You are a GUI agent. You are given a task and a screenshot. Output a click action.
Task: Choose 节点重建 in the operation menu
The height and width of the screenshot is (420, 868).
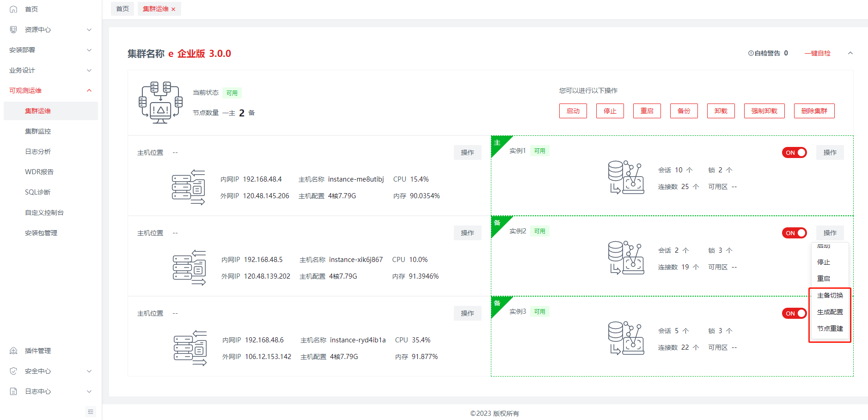coord(830,329)
